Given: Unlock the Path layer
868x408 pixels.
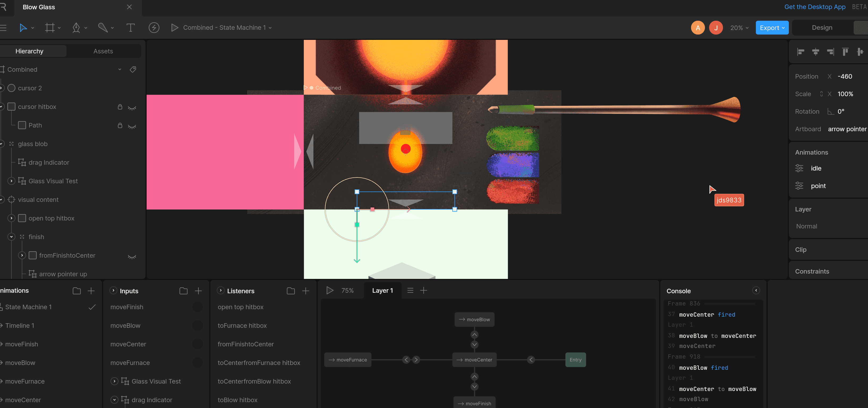Looking at the screenshot, I should (120, 125).
